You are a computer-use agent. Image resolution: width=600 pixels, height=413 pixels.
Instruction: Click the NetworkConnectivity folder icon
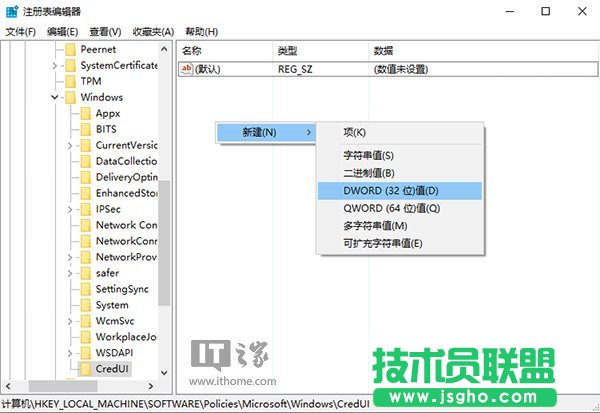86,241
